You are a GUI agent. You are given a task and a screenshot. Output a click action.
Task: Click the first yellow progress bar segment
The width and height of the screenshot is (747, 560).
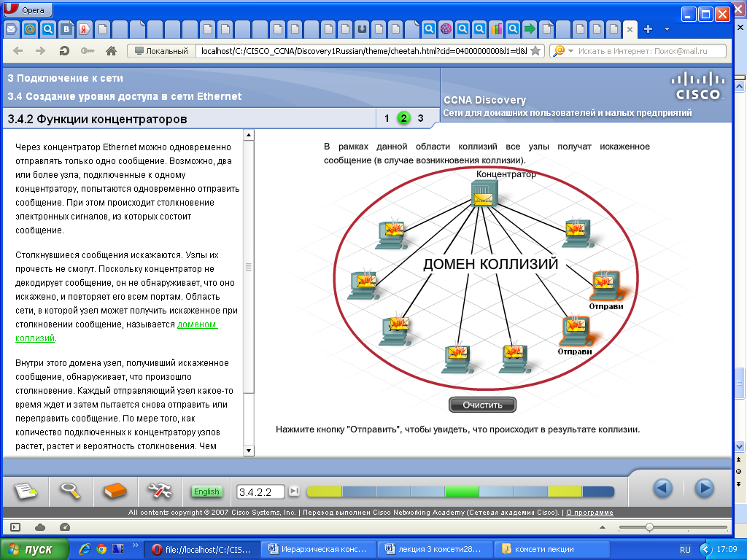[x=325, y=491]
